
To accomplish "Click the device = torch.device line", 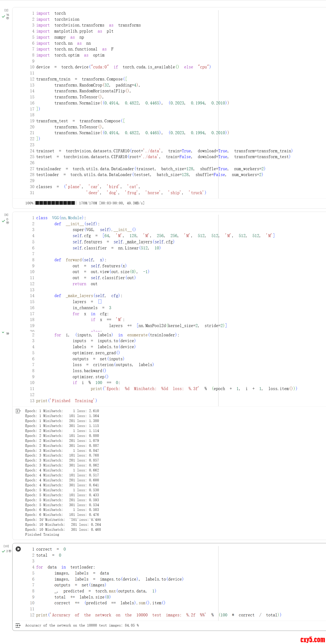I will click(x=123, y=67).
